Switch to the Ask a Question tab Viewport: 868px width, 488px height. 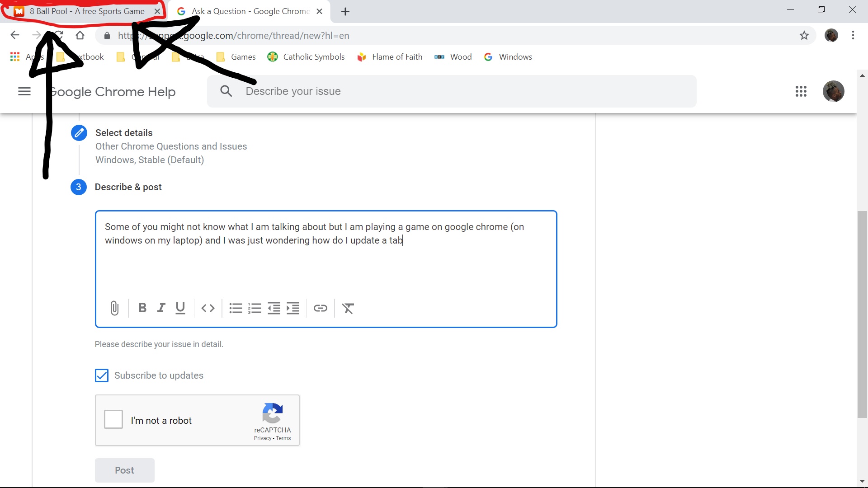pyautogui.click(x=247, y=11)
